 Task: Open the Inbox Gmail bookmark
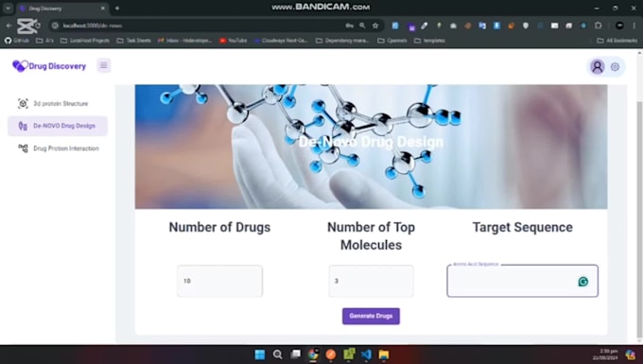184,41
